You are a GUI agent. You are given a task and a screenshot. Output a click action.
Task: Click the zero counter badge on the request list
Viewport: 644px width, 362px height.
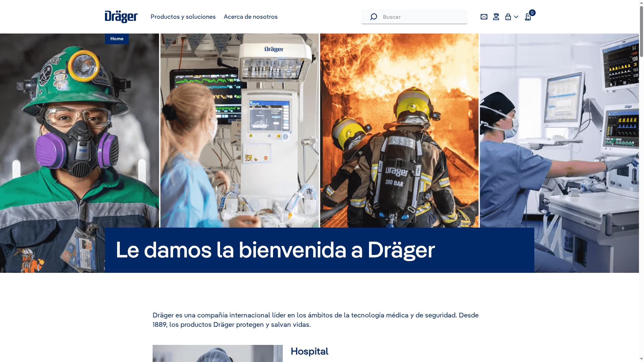point(532,13)
